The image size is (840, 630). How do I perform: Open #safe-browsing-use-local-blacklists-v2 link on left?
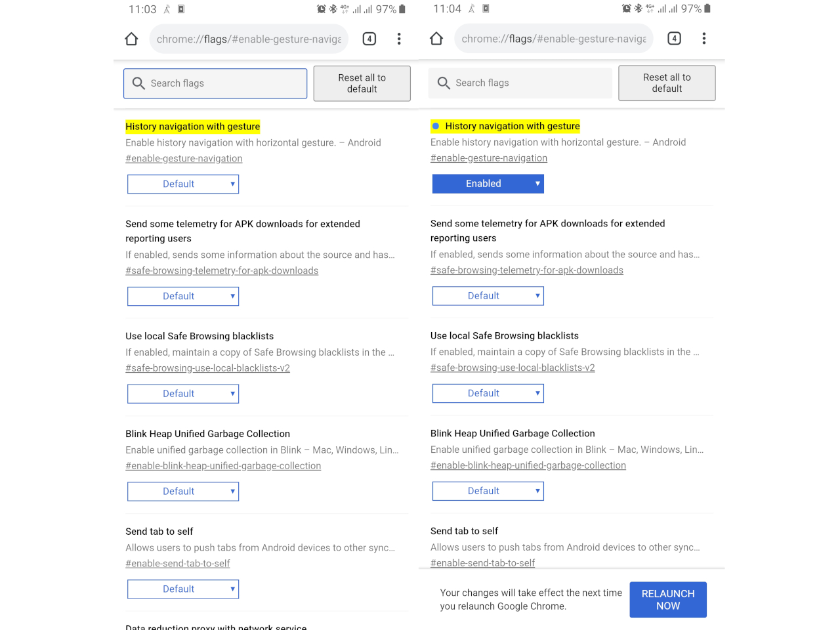(207, 368)
